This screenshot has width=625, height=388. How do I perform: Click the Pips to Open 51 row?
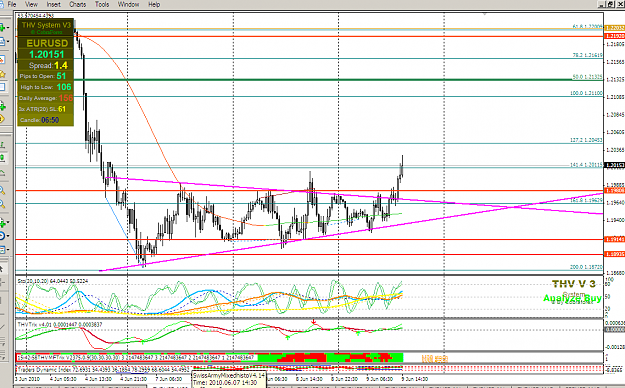point(43,76)
